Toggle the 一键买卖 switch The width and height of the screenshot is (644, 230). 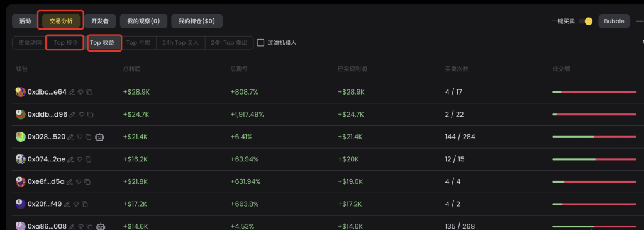pyautogui.click(x=586, y=21)
